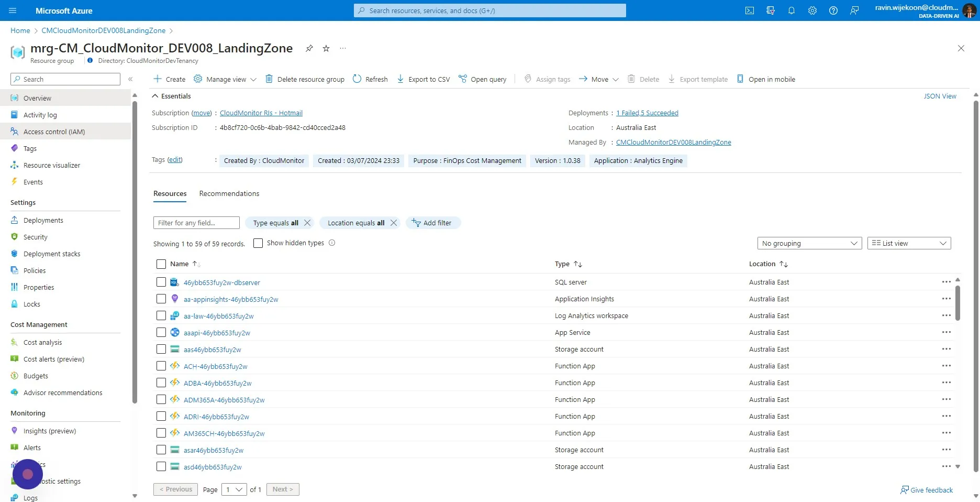Click Delete resource group
The image size is (980, 502).
[x=305, y=79]
